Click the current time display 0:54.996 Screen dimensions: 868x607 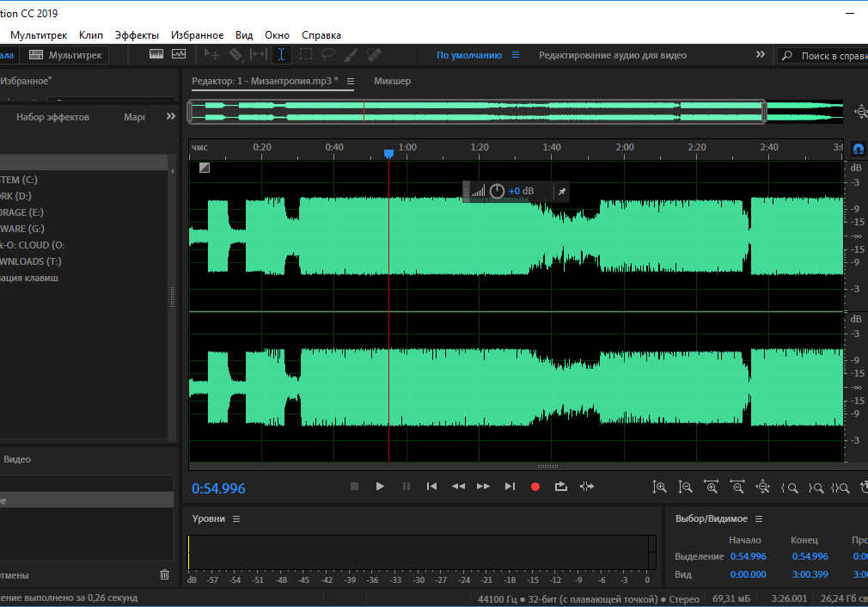pyautogui.click(x=218, y=488)
